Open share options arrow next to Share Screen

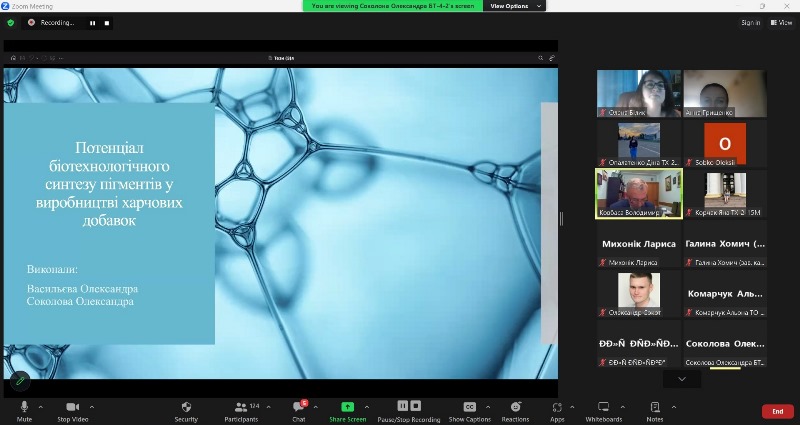366,407
